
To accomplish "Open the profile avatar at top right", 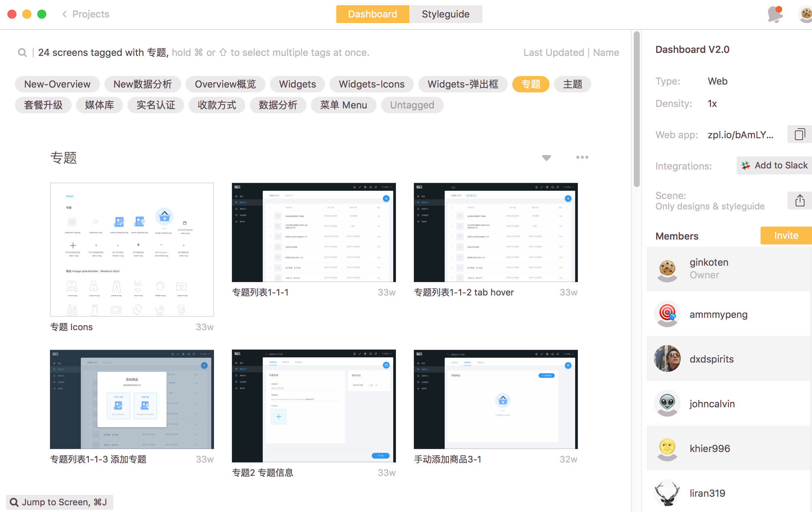I will pyautogui.click(x=805, y=14).
